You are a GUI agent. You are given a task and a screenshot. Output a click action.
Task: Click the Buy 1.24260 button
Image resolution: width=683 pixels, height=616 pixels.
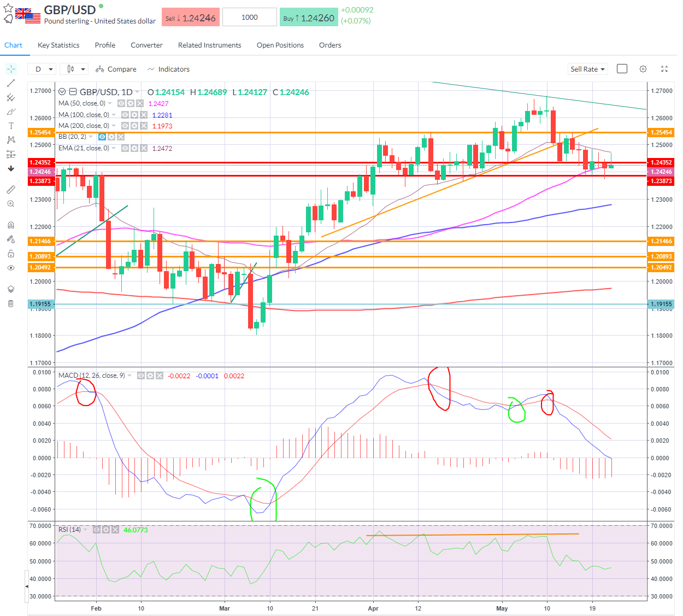click(x=309, y=17)
